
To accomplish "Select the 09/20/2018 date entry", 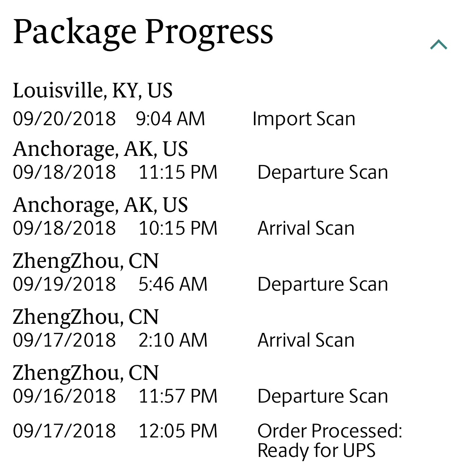I will [64, 119].
